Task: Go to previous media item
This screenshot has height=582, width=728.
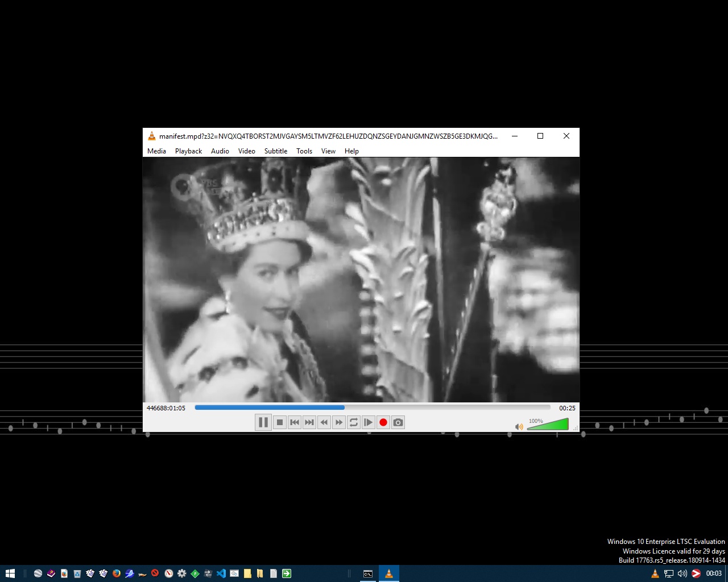Action: pos(294,422)
